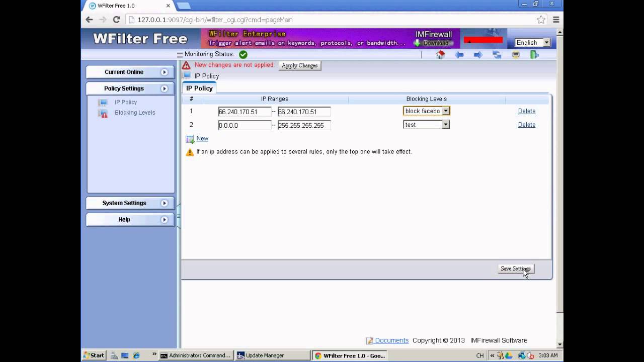Click the Server Manager quick launch icon
Image resolution: width=644 pixels, height=362 pixels.
click(x=114, y=355)
